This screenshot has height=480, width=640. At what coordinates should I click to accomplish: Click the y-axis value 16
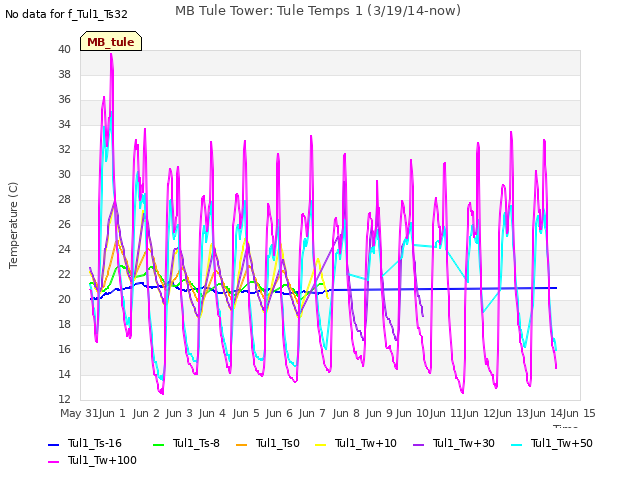click(64, 349)
